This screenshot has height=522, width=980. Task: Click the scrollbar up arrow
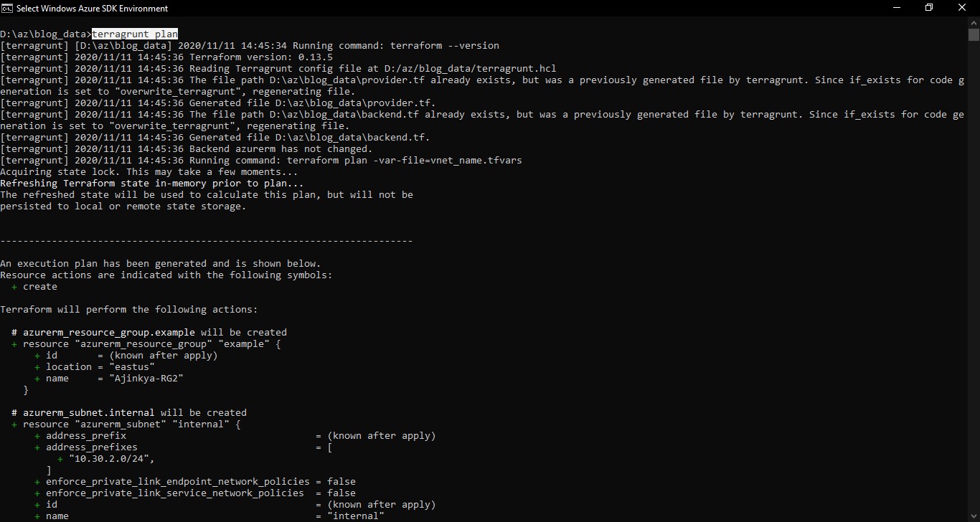[974, 22]
